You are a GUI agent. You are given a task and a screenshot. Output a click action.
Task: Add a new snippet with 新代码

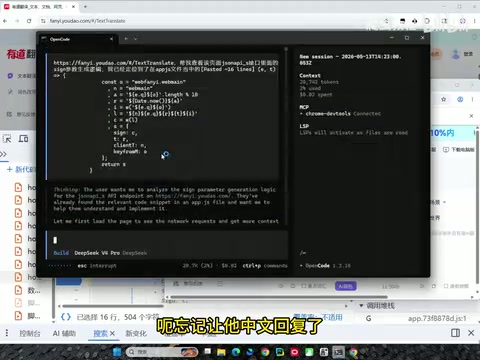(x=21, y=169)
